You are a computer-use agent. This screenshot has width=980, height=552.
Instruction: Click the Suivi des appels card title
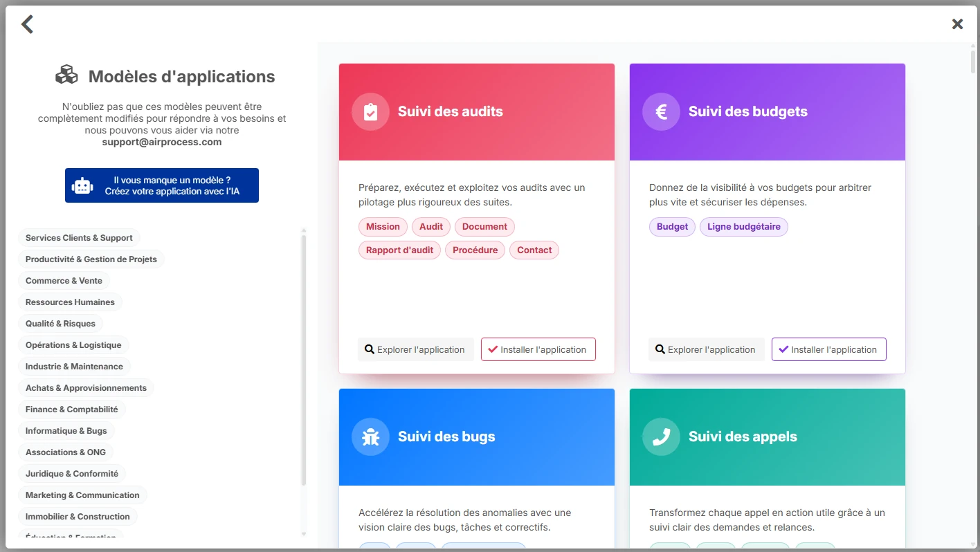[743, 436]
